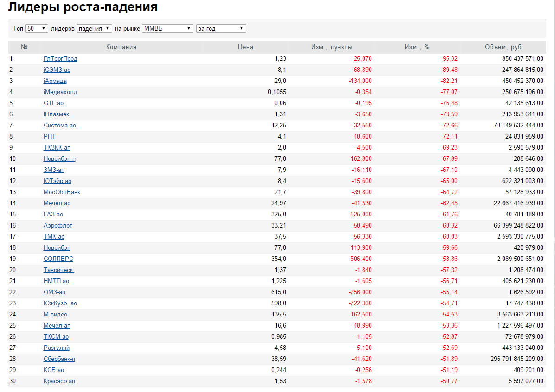Open the ММВБ market dropdown
This screenshot has height=392, width=555.
[x=167, y=29]
